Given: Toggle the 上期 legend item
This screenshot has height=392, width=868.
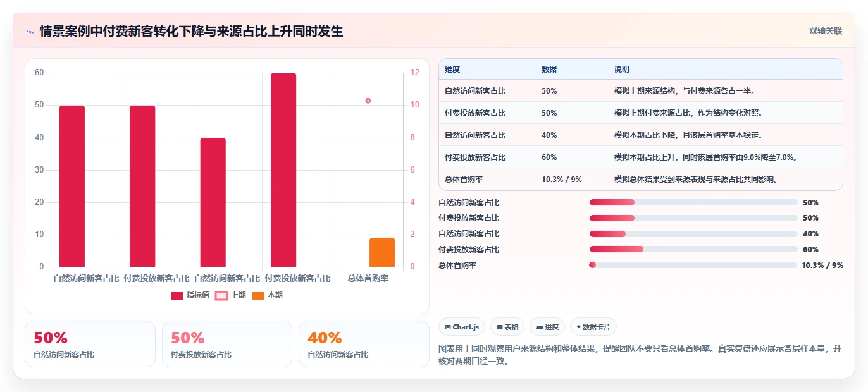Looking at the screenshot, I should coord(231,295).
